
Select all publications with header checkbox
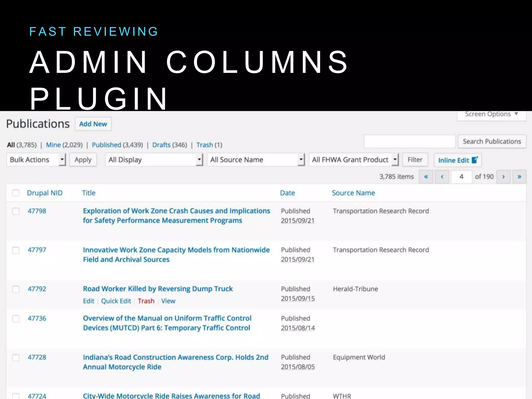[16, 193]
